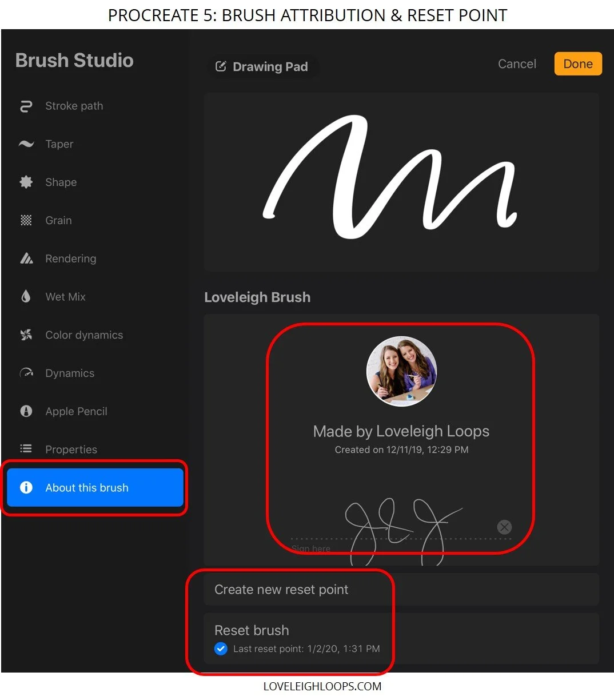This screenshot has height=700, width=614.
Task: Select the Drawing Pad menu item
Action: click(263, 66)
